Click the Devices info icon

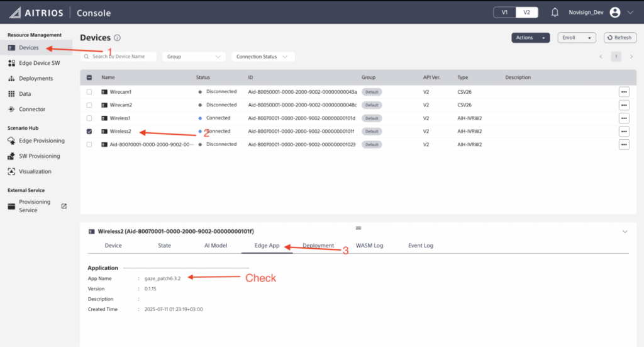point(118,38)
